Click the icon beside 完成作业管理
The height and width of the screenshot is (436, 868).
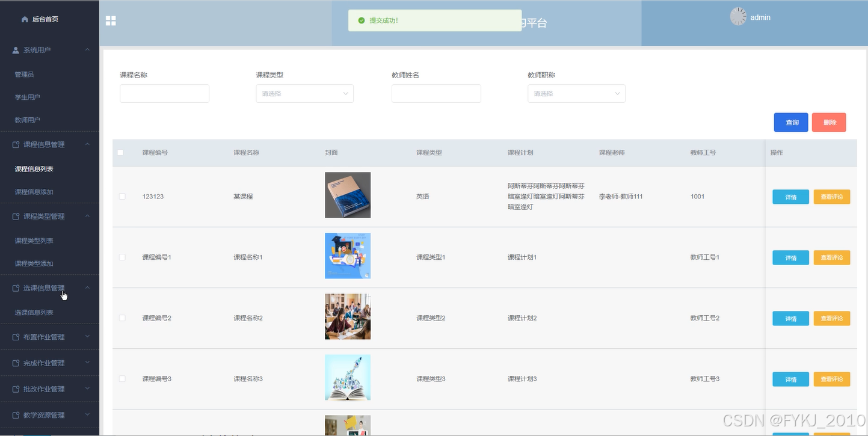16,363
